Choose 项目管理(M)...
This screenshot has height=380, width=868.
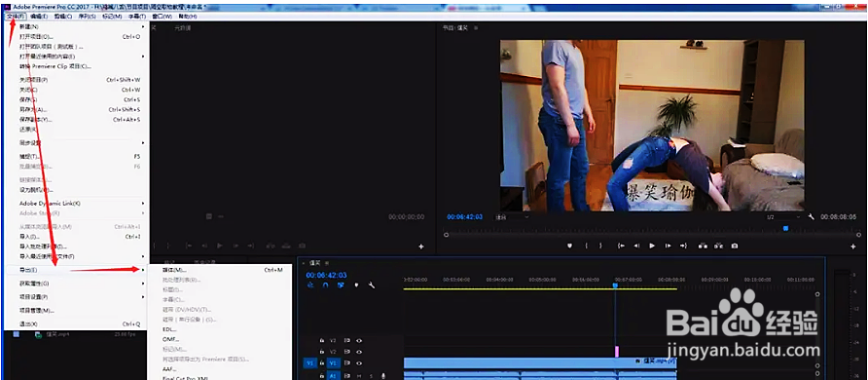[x=76, y=310]
